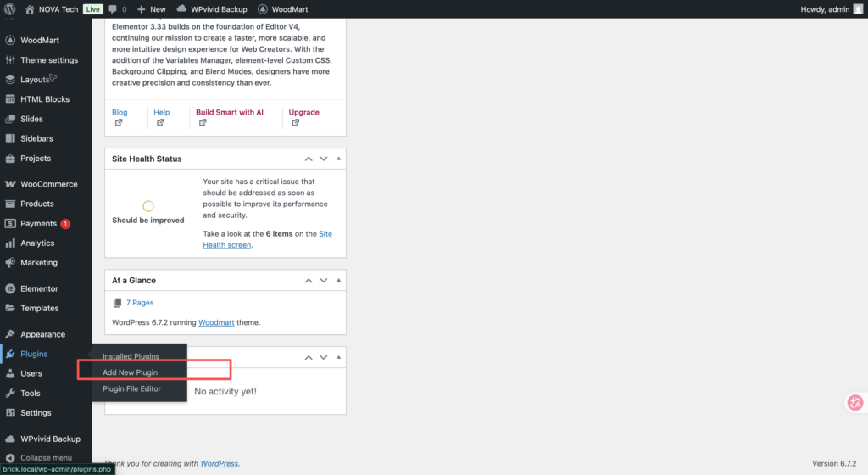Click WPvivid Backup cloud icon in sidebar
This screenshot has height=475, width=868.
[x=10, y=439]
